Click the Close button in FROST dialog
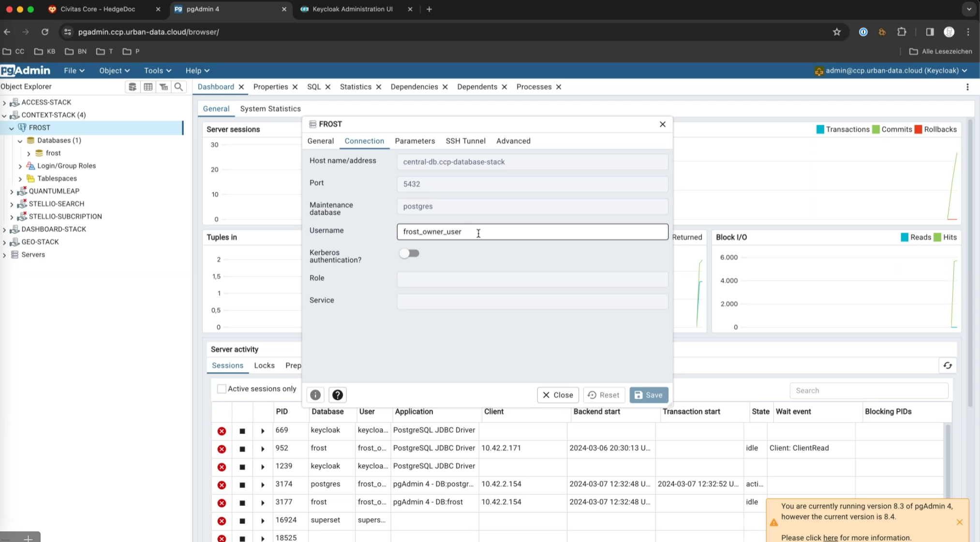The width and height of the screenshot is (980, 542). click(x=558, y=395)
